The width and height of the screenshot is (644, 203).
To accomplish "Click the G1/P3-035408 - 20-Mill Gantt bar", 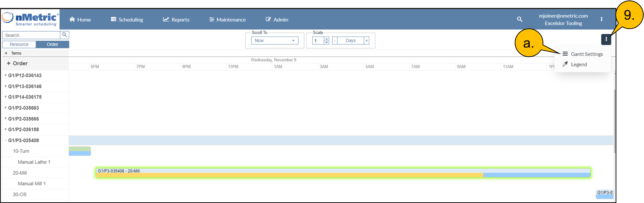I will [343, 173].
